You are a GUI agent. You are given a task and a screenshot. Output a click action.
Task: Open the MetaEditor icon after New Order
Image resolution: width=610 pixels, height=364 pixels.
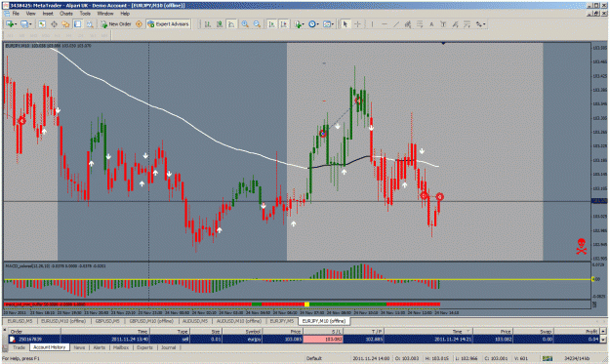point(139,24)
